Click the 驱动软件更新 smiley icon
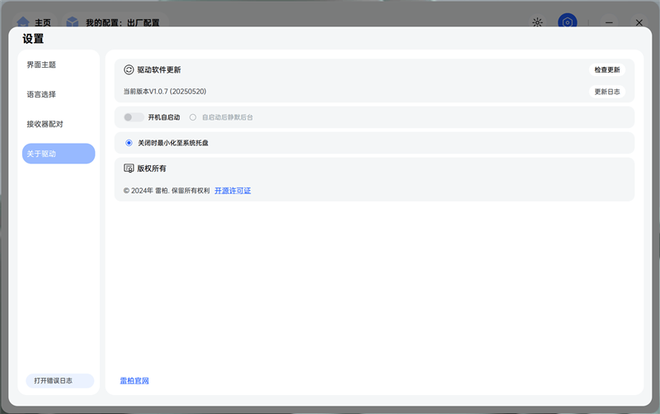This screenshot has width=660, height=414. coord(128,70)
